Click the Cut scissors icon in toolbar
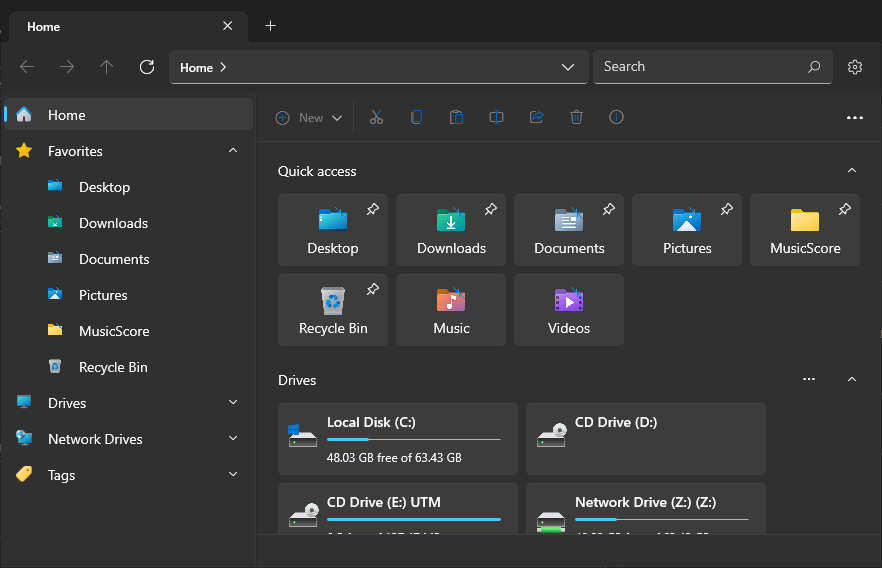Screen dimensions: 882x568 click(x=376, y=117)
